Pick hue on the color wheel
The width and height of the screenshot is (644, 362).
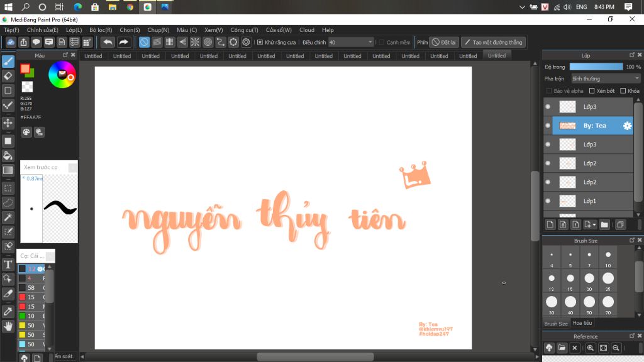(x=62, y=74)
